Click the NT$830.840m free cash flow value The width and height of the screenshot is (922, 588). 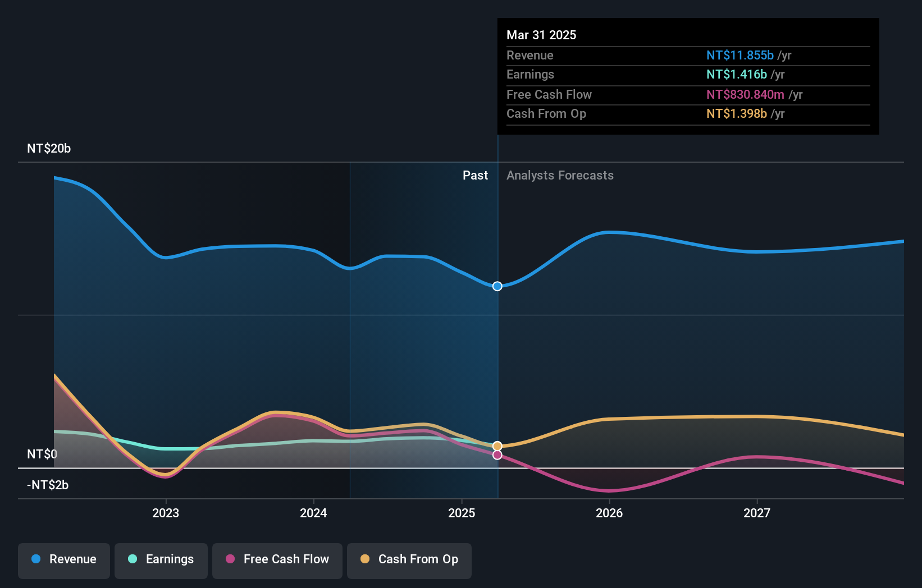pyautogui.click(x=745, y=94)
